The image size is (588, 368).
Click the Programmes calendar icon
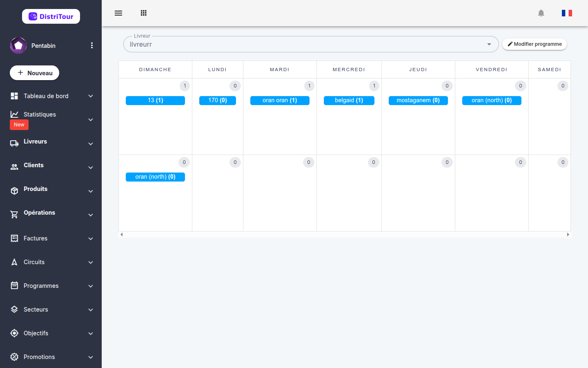point(14,286)
